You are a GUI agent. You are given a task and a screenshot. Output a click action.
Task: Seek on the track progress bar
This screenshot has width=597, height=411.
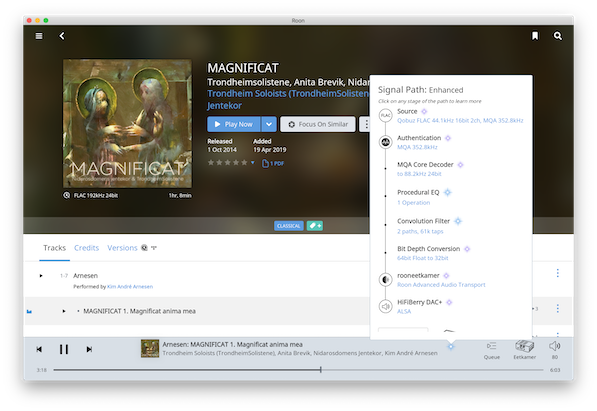(298, 370)
